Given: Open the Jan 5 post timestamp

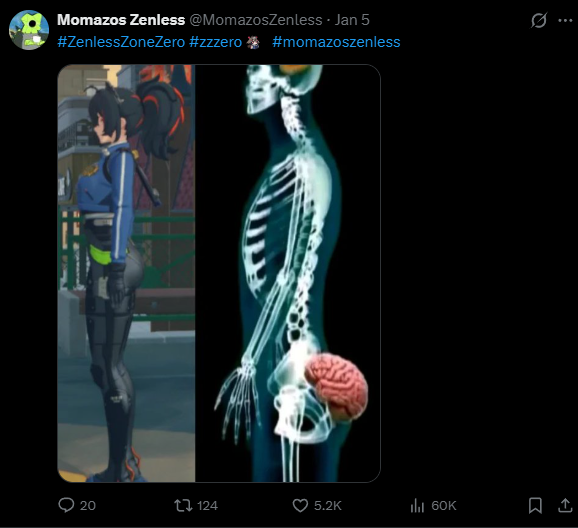Looking at the screenshot, I should (x=352, y=20).
